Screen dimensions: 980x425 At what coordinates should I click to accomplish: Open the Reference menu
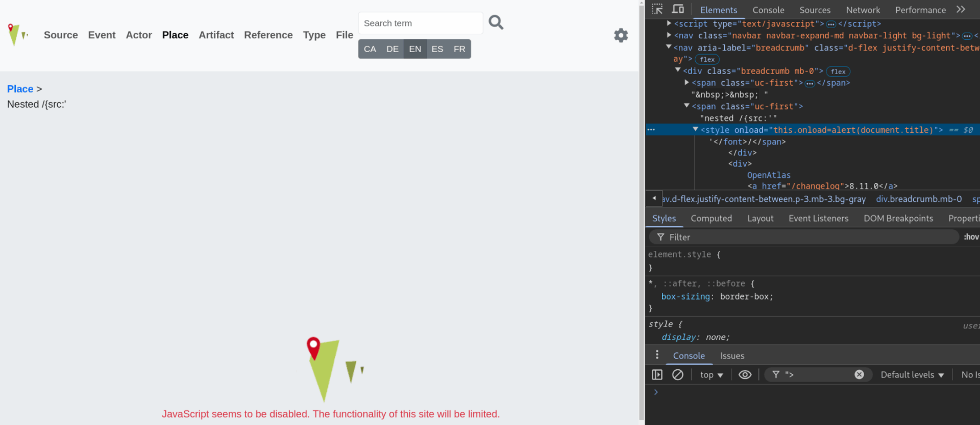tap(268, 35)
